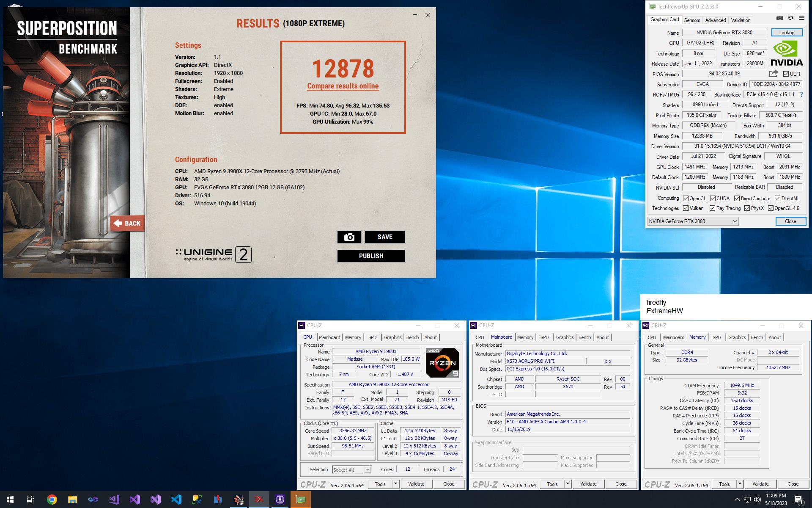
Task: Switch to the Sensors tab in GPU-Z
Action: (692, 20)
